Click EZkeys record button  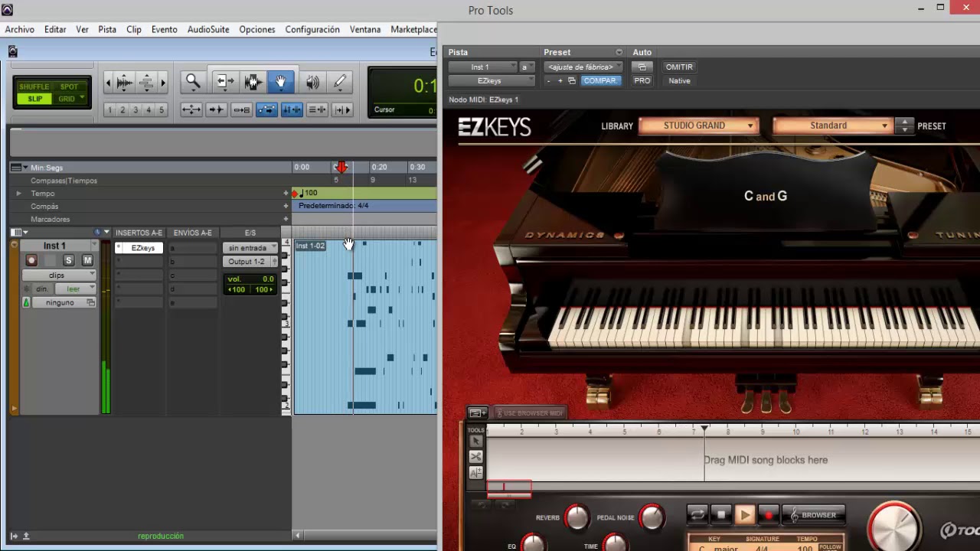tap(769, 515)
